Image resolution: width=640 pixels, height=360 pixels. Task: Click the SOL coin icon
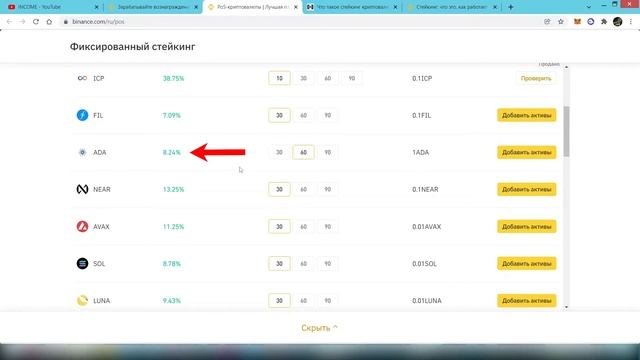[82, 264]
